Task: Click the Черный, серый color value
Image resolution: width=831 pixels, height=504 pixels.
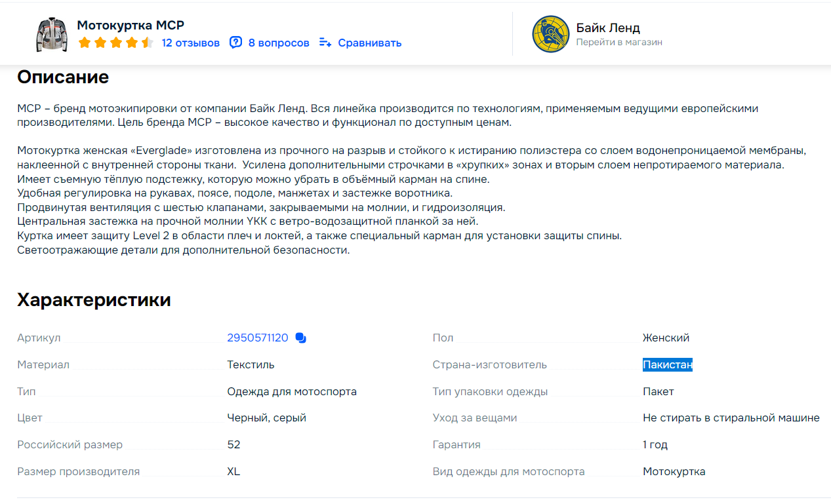Action: click(266, 418)
